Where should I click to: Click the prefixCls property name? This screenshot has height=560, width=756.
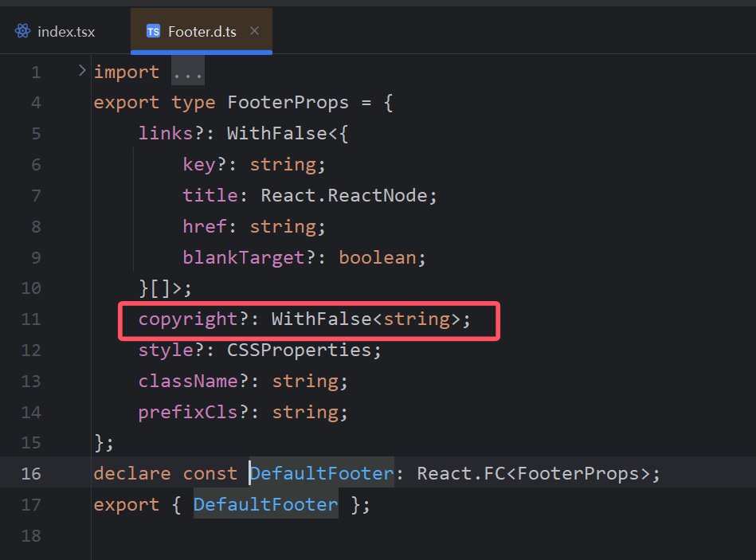[x=188, y=413]
